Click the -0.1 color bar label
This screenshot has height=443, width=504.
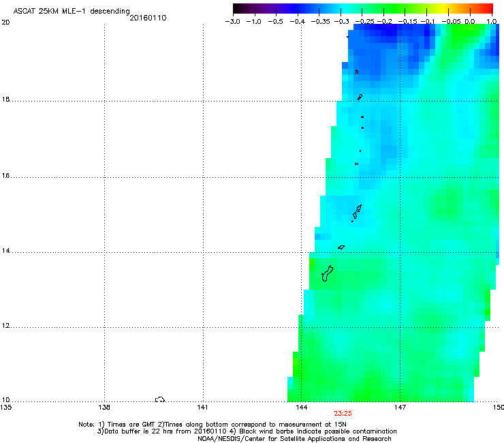[x=428, y=22]
